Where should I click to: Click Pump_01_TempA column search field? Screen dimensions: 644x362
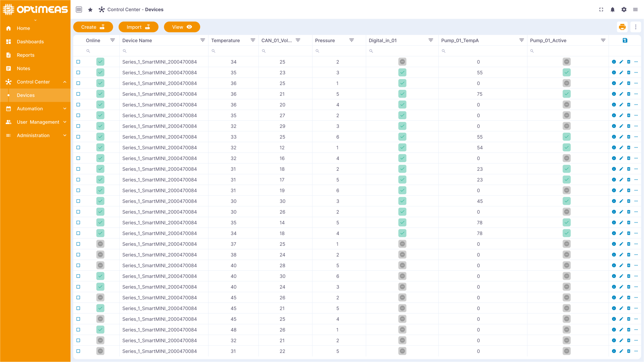tap(483, 51)
